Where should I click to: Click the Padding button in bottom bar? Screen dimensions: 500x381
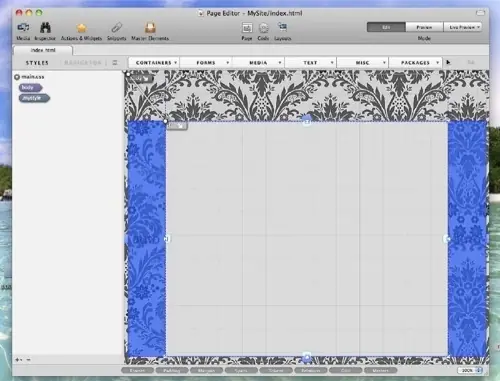pos(172,370)
